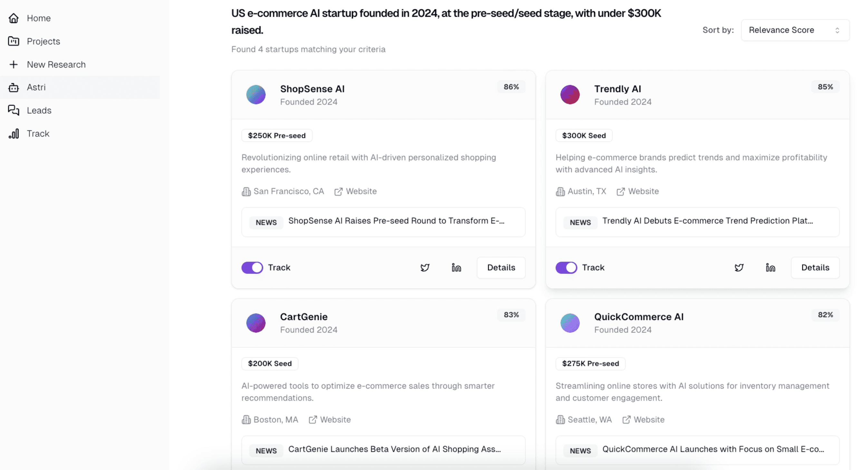
Task: Toggle Track switch for Trendly AI
Action: tap(566, 268)
